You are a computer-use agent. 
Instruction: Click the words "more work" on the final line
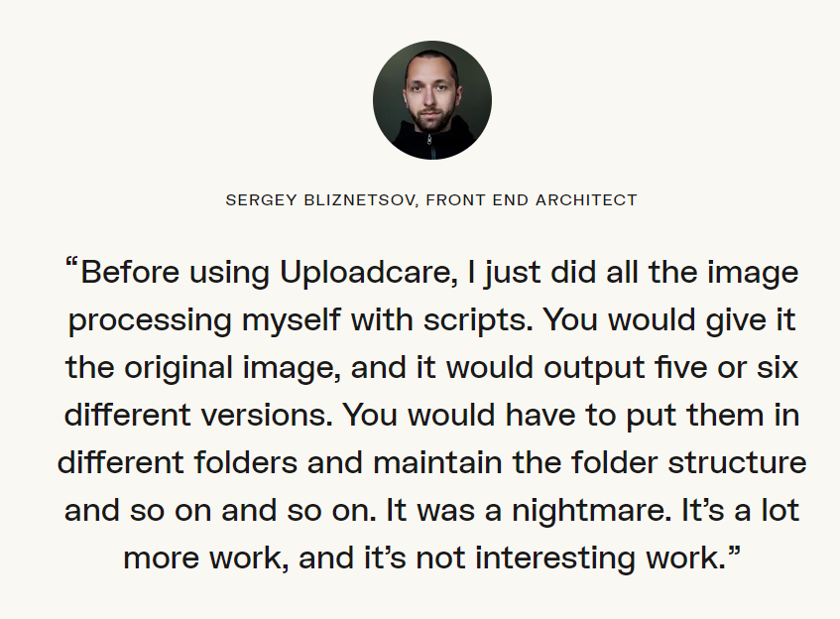pos(202,558)
